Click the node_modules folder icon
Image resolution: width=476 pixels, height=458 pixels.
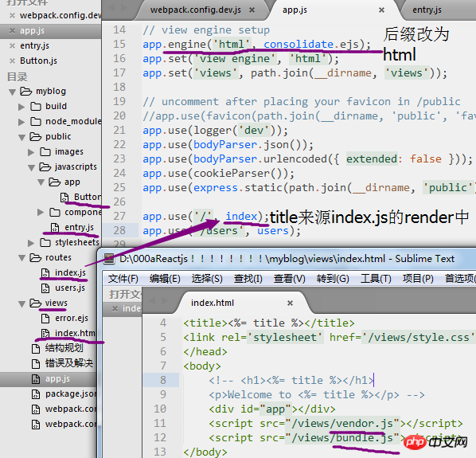36,122
